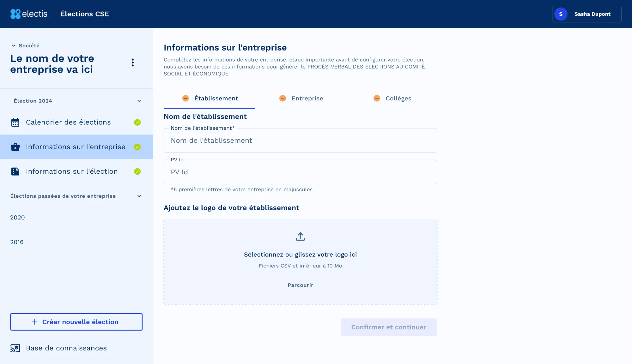The image size is (632, 364).
Task: Click the Élections CSE header title
Action: tap(85, 14)
